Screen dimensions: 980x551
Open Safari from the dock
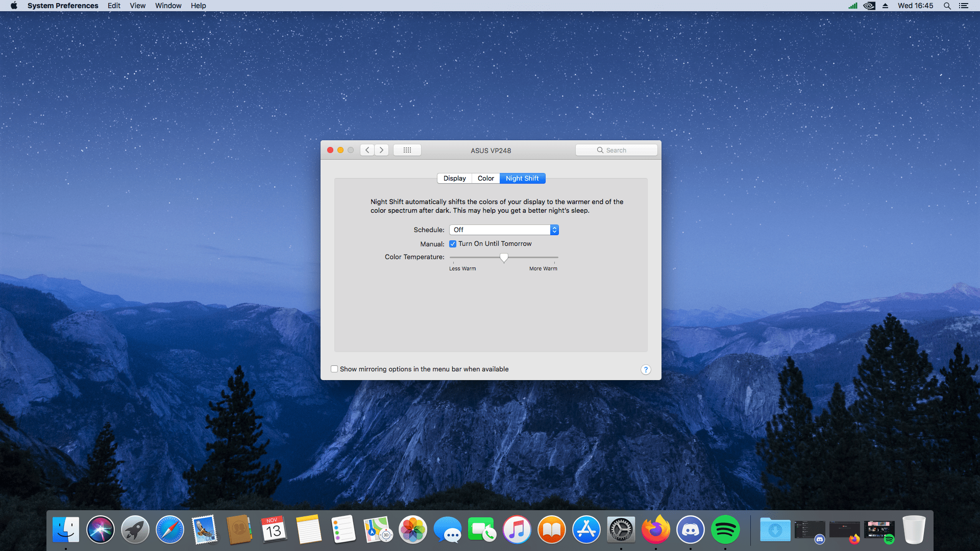point(169,530)
